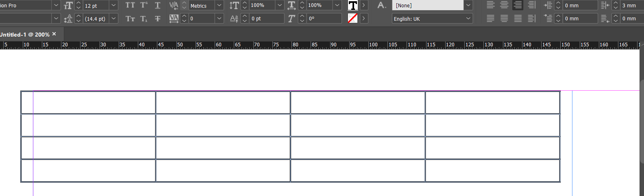Toggle All Caps formatting

click(130, 5)
